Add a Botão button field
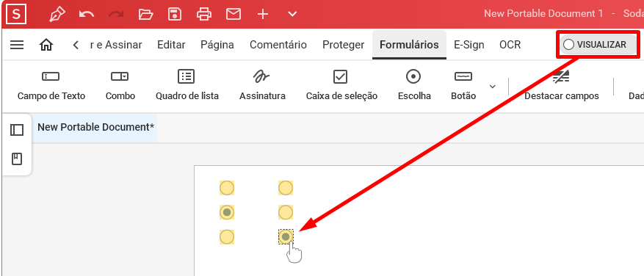 point(463,85)
